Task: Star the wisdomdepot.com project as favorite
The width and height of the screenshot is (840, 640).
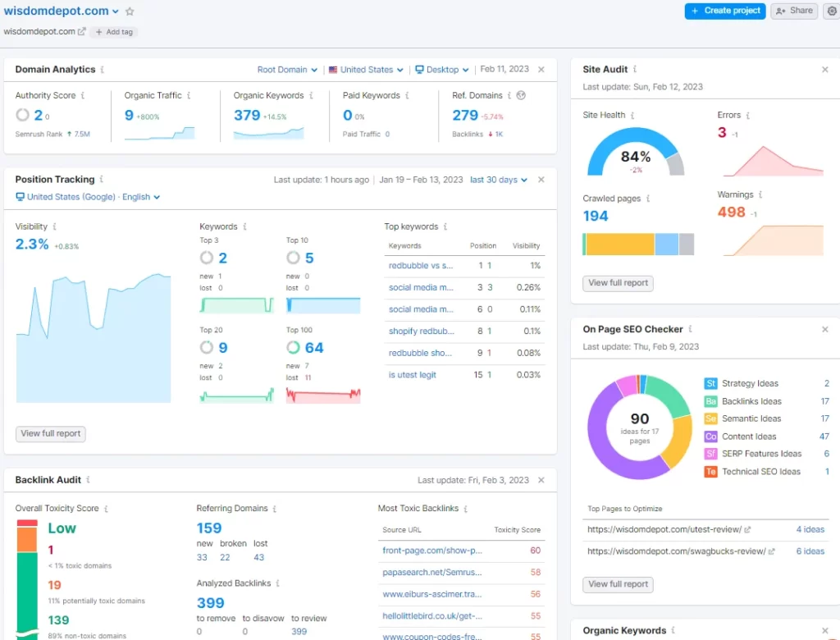Action: pos(130,11)
